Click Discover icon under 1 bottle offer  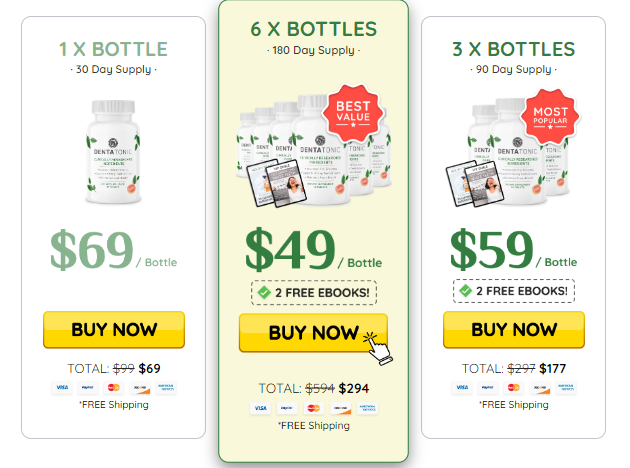coord(140,388)
